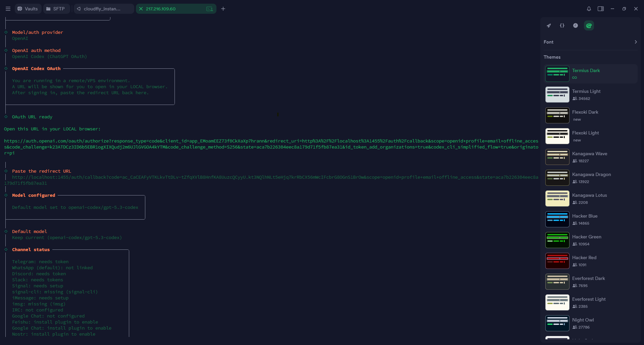Choose the Flexoki Light theme
Viewport: 644px width, 345px height.
click(590, 136)
